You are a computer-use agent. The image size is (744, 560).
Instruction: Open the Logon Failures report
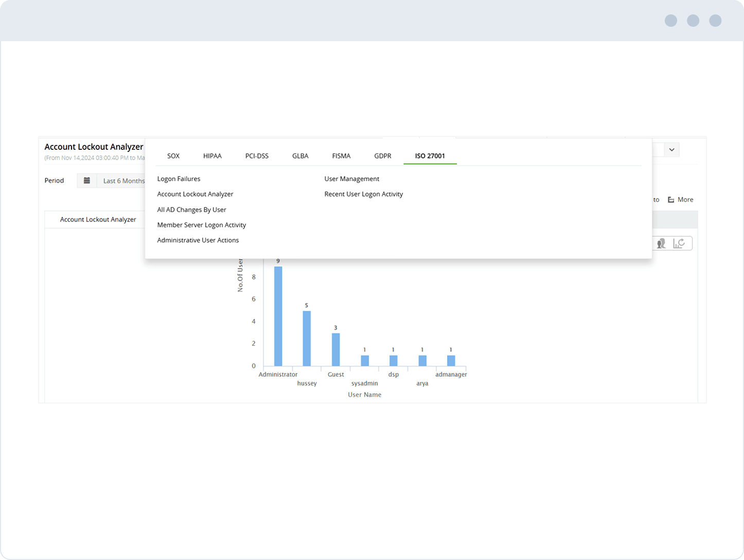pyautogui.click(x=179, y=179)
